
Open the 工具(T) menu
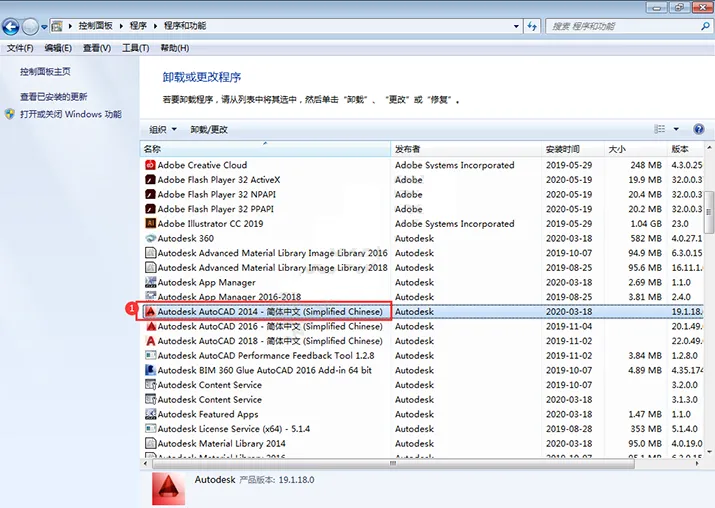(x=135, y=48)
